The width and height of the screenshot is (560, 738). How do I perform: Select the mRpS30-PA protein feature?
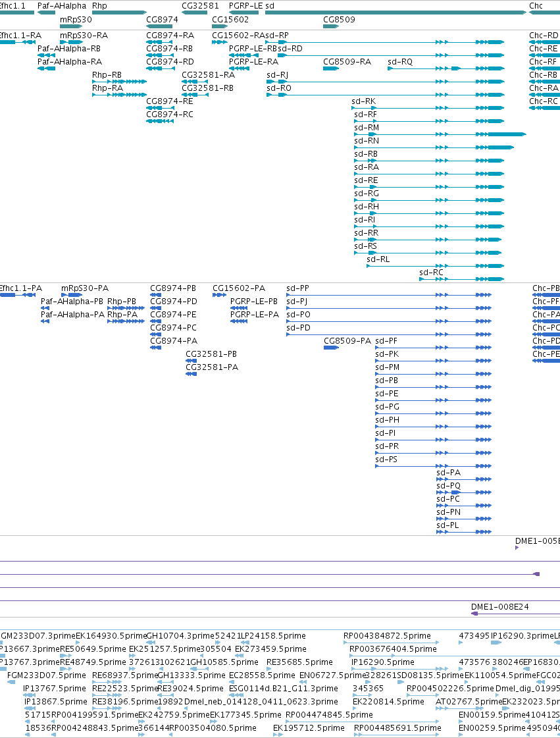click(x=72, y=295)
